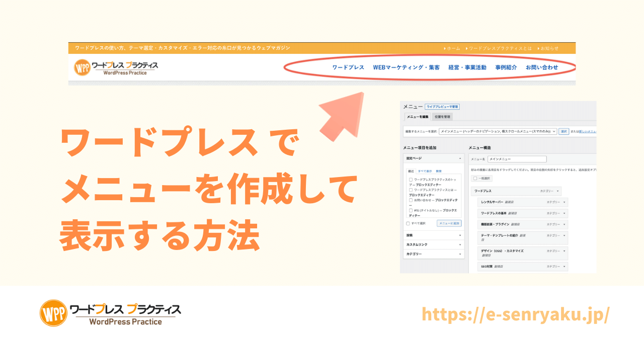Click the WPP ワードプレスプラクティス logo in the site header
Image resolution: width=644 pixels, height=337 pixels.
pyautogui.click(x=116, y=67)
